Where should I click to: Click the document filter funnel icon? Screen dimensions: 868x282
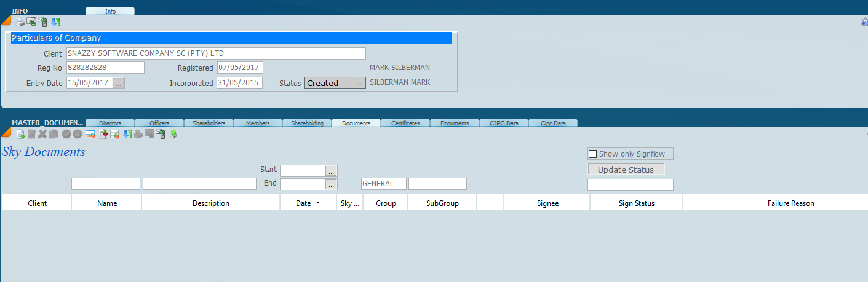(x=103, y=134)
